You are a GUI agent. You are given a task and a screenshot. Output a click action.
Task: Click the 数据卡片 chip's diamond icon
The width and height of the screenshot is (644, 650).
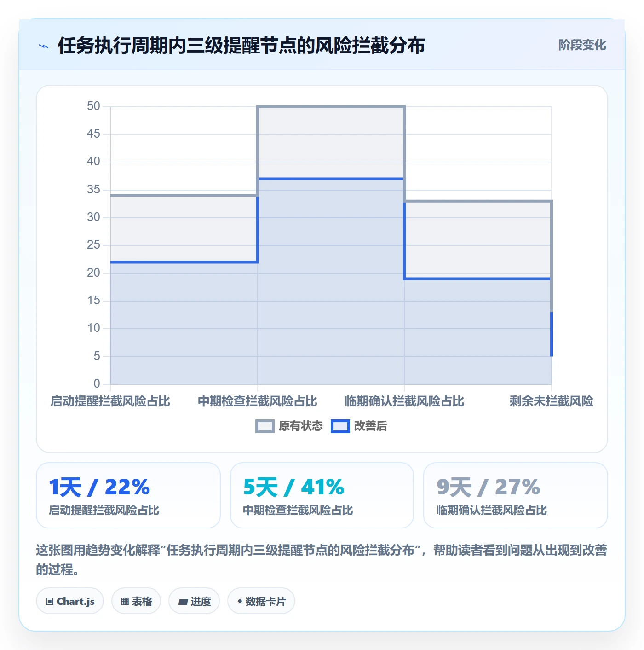pos(240,601)
